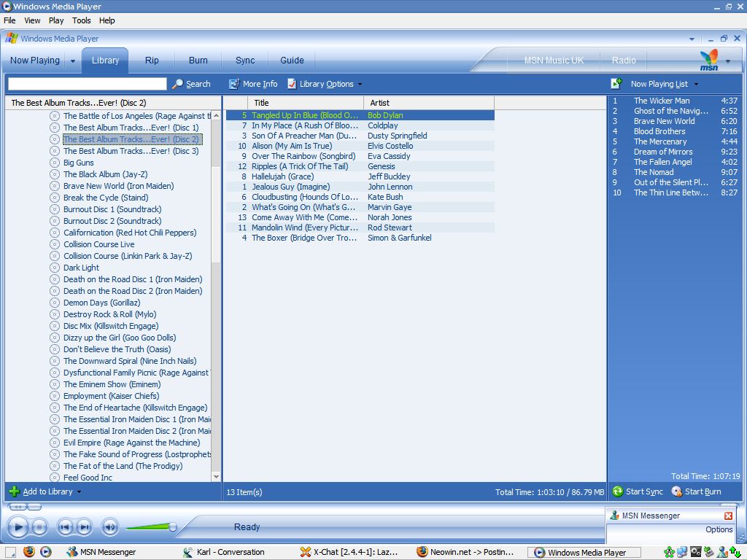The height and width of the screenshot is (560, 747).
Task: Click the Start Sync green icon
Action: click(618, 491)
